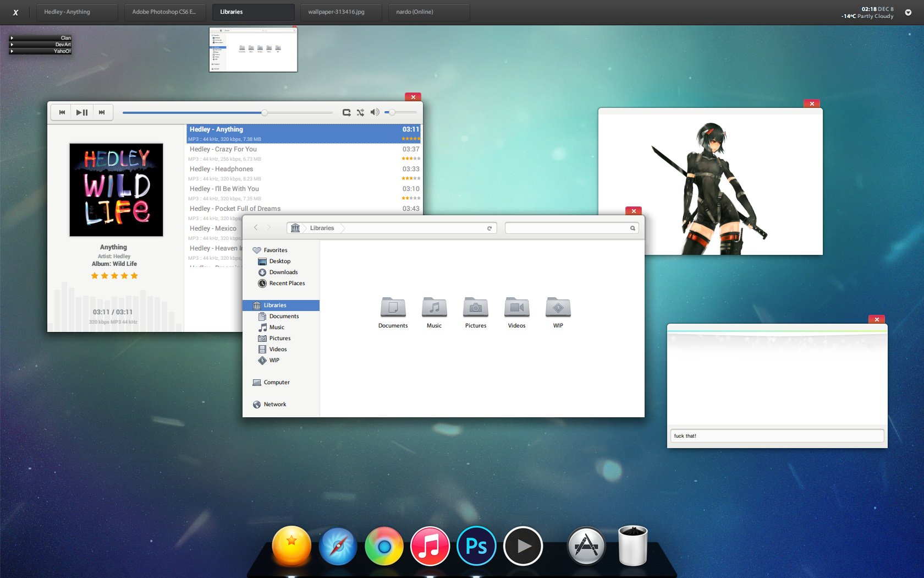Select the playing track Hedley - Anything

point(304,134)
